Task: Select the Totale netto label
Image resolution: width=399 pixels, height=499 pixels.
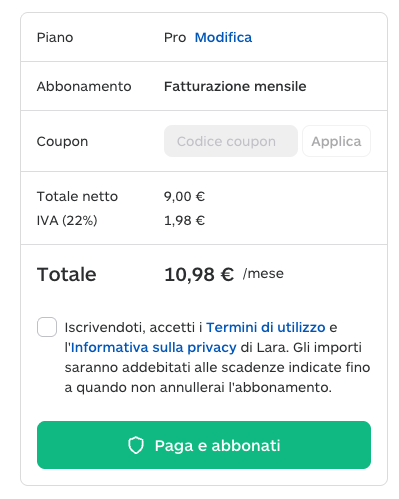Action: pyautogui.click(x=77, y=196)
